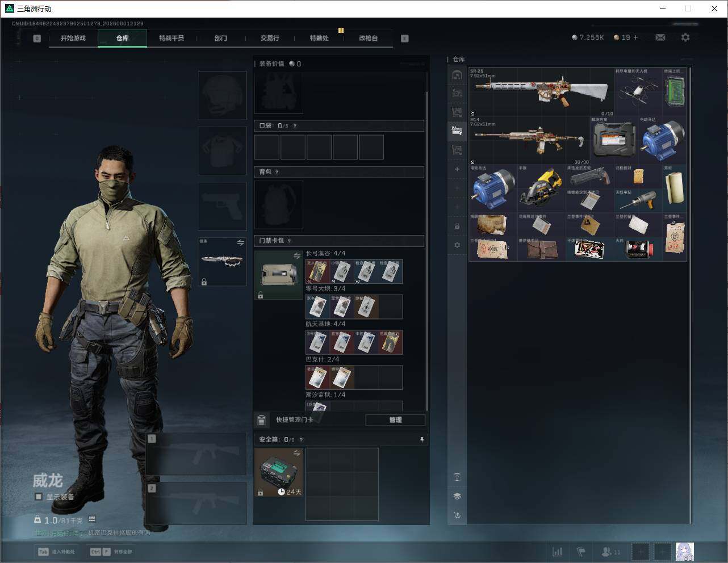Click the 长弓溪谷: 4/4 card row label
The image size is (728, 563).
point(325,254)
